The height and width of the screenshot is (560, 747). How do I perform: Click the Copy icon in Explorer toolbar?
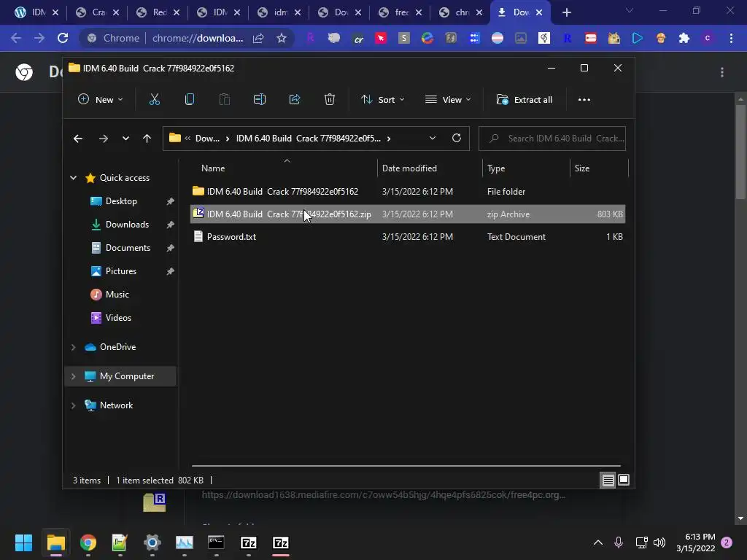pos(190,99)
